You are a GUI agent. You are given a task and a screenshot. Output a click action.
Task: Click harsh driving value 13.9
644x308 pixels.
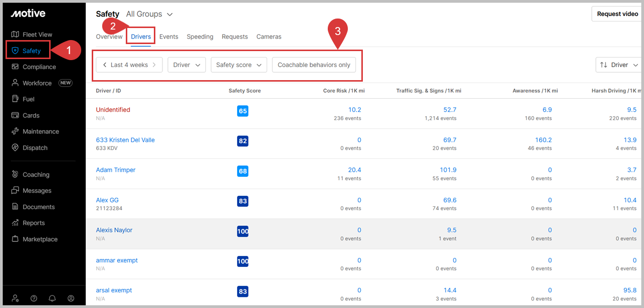pos(630,140)
